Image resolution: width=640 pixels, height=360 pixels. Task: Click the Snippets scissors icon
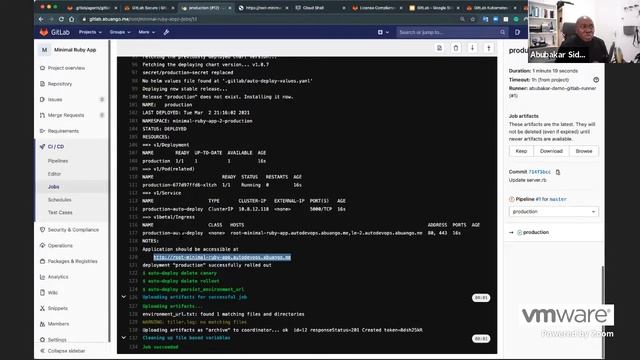[42, 308]
